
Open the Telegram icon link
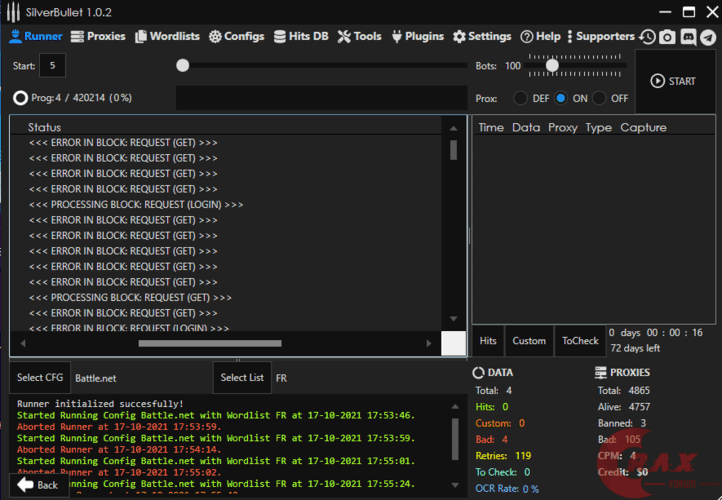pos(709,37)
